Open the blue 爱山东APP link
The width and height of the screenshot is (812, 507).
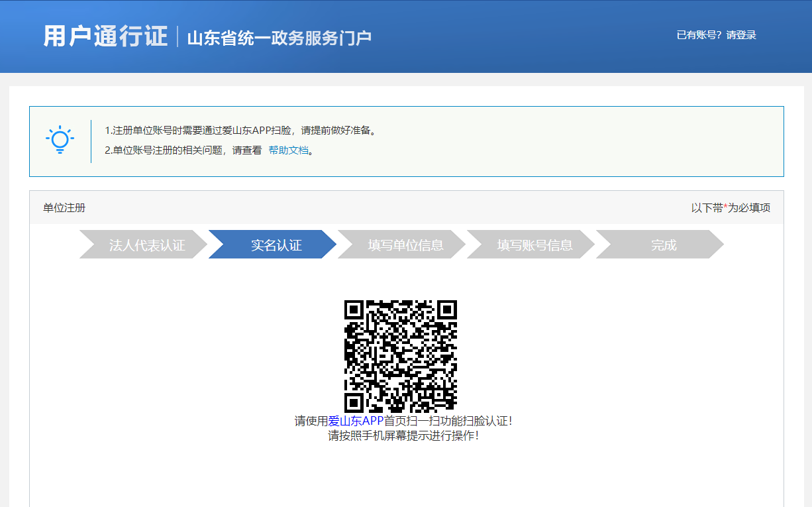pyautogui.click(x=356, y=421)
